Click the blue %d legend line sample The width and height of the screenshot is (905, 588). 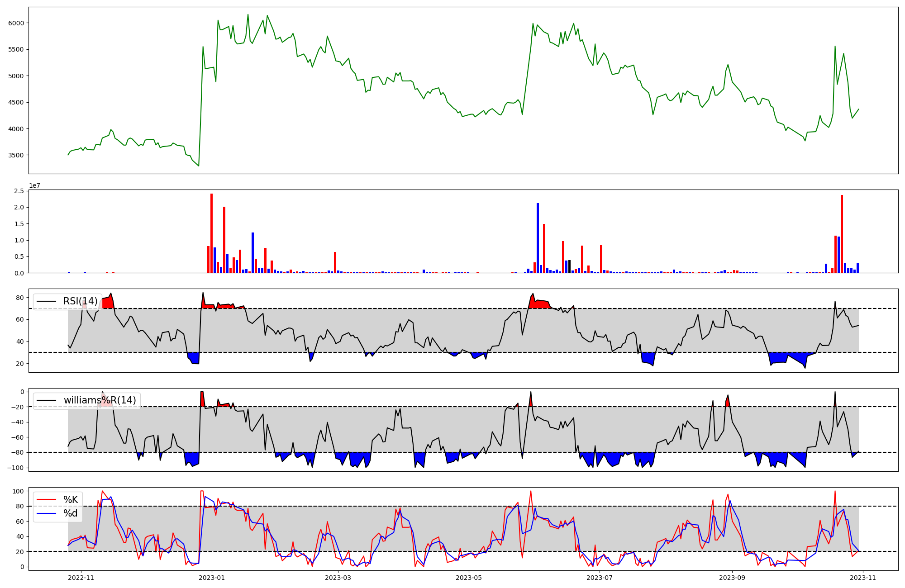pyautogui.click(x=46, y=513)
